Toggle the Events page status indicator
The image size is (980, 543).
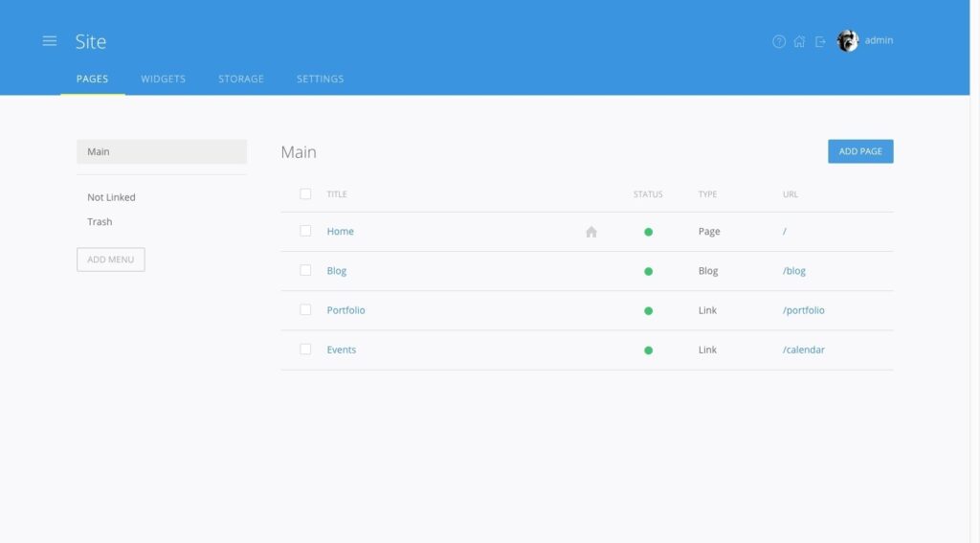click(648, 351)
